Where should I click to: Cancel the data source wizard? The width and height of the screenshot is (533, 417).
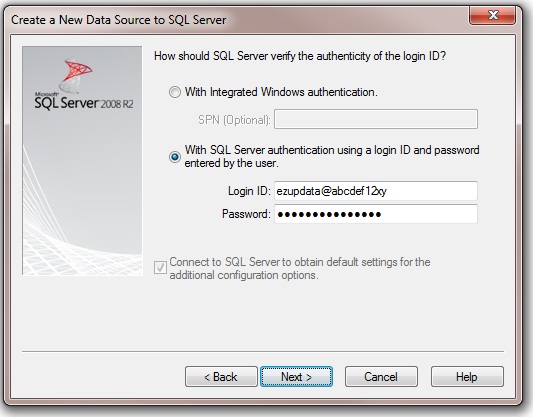381,377
